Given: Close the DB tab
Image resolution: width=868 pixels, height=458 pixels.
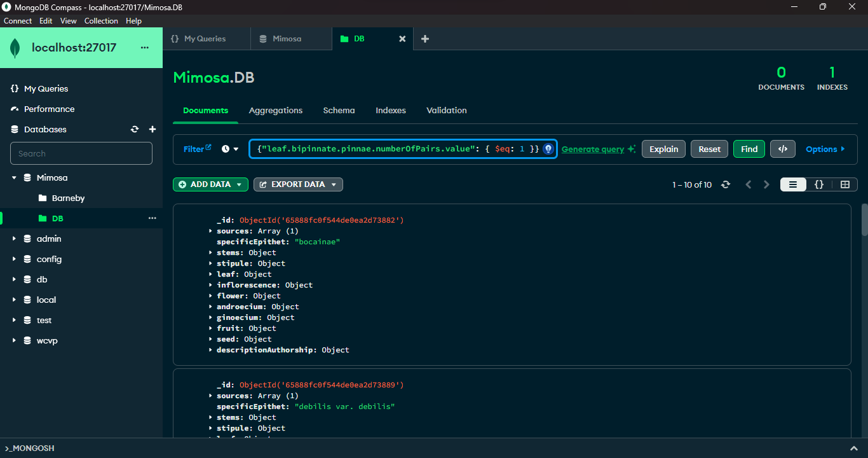Looking at the screenshot, I should [x=402, y=39].
